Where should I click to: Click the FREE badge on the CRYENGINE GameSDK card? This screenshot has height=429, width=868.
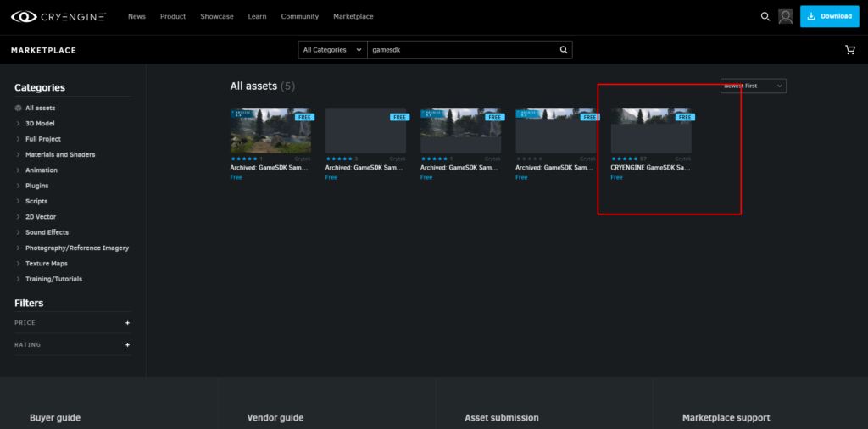pos(685,117)
